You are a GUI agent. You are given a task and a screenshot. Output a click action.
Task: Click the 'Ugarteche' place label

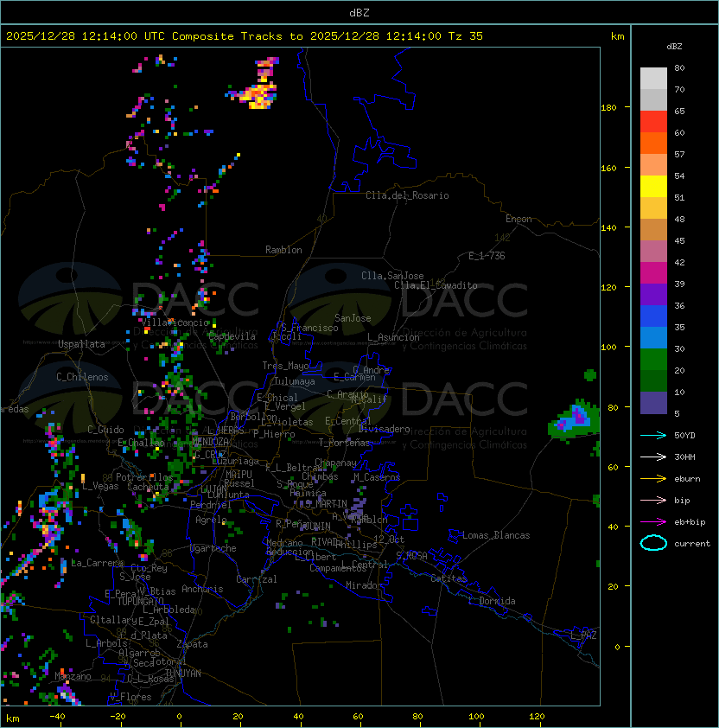(213, 548)
